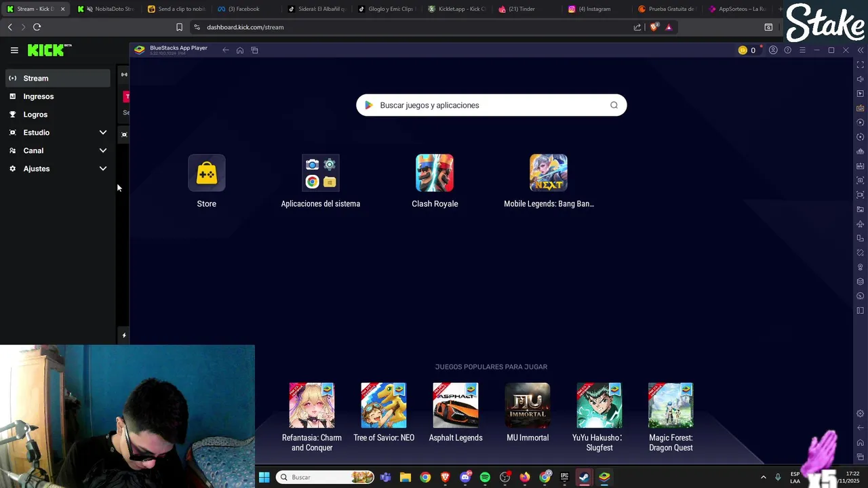The image size is (868, 488).
Task: Open File Explorer from taskbar
Action: [406, 477]
